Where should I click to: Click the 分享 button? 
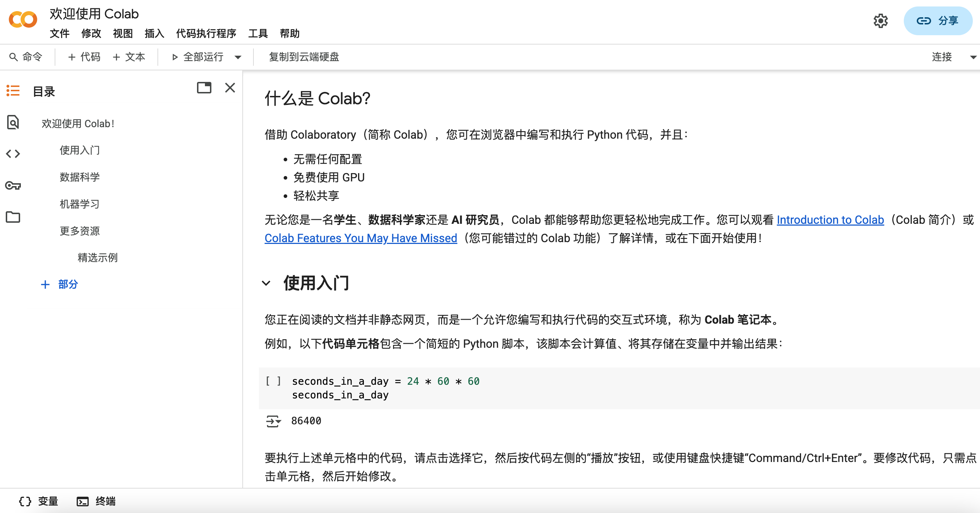938,21
